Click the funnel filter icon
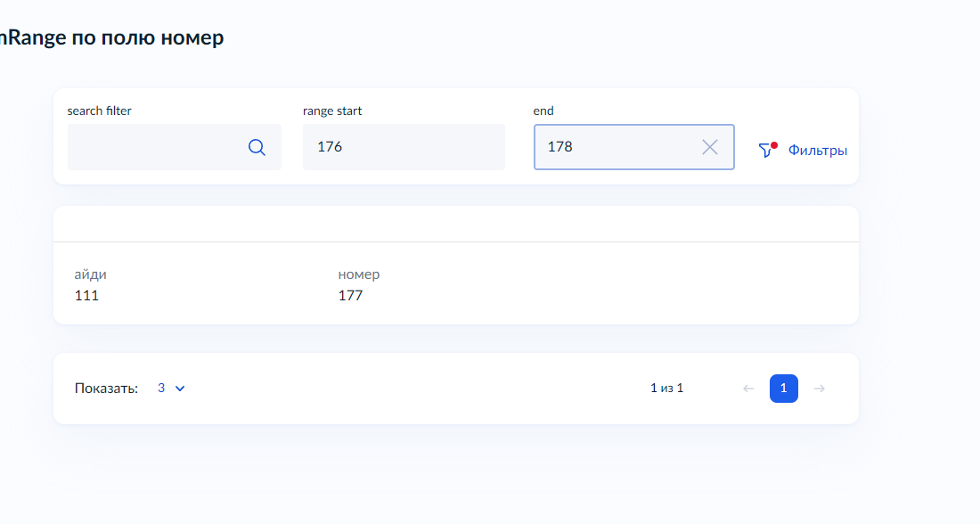980x524 pixels. tap(766, 151)
